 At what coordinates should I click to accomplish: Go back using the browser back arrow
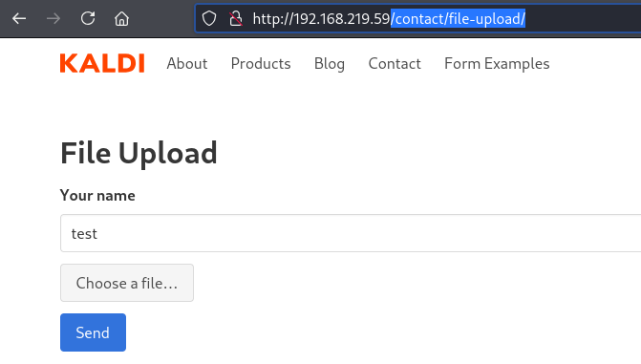(x=19, y=18)
